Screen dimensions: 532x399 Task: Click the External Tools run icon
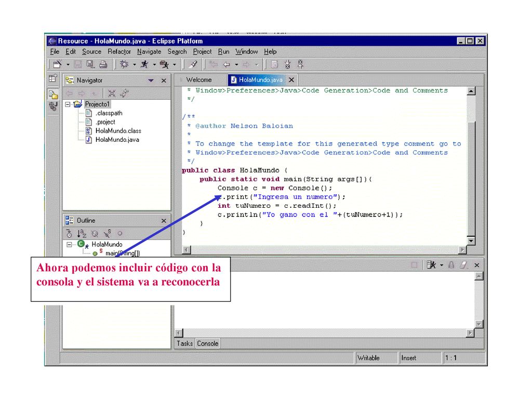[x=164, y=64]
